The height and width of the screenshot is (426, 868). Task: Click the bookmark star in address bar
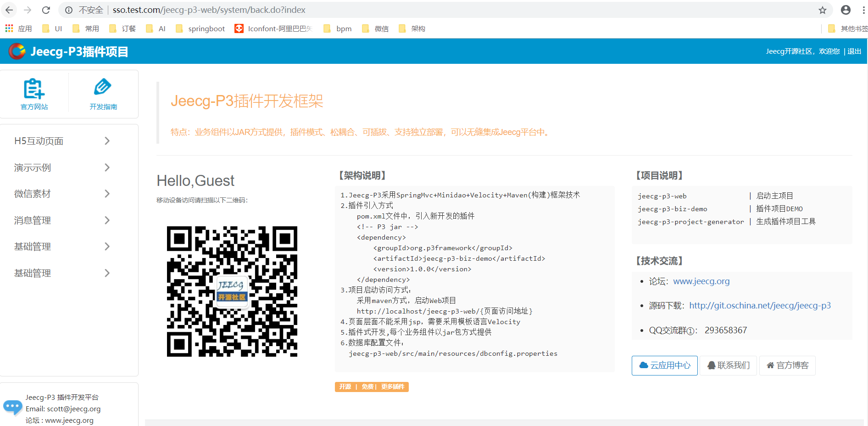pos(823,10)
